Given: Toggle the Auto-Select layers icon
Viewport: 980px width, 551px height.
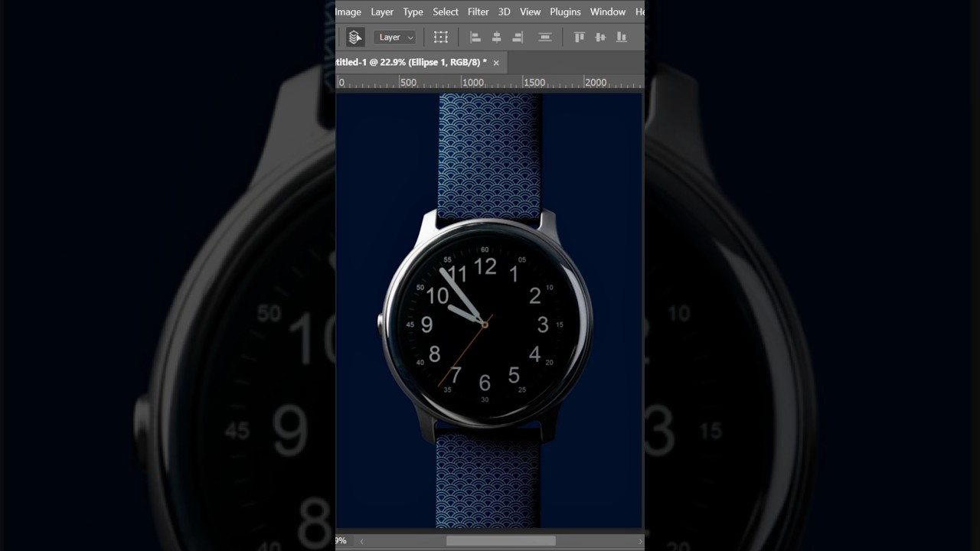Looking at the screenshot, I should (355, 37).
